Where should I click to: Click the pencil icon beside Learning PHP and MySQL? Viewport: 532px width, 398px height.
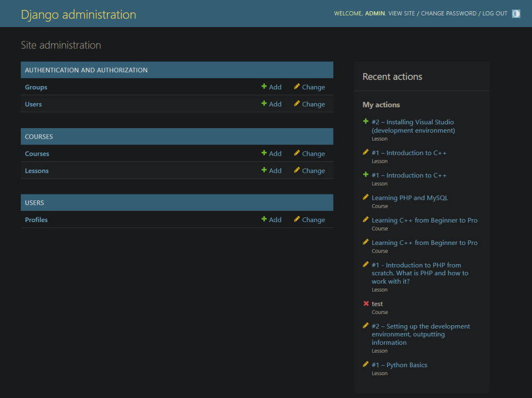[365, 197]
